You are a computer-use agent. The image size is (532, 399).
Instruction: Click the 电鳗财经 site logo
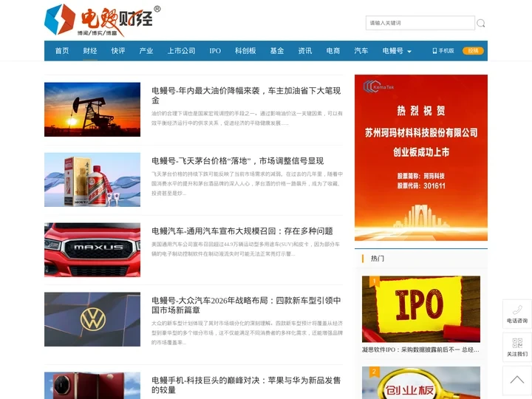point(103,20)
